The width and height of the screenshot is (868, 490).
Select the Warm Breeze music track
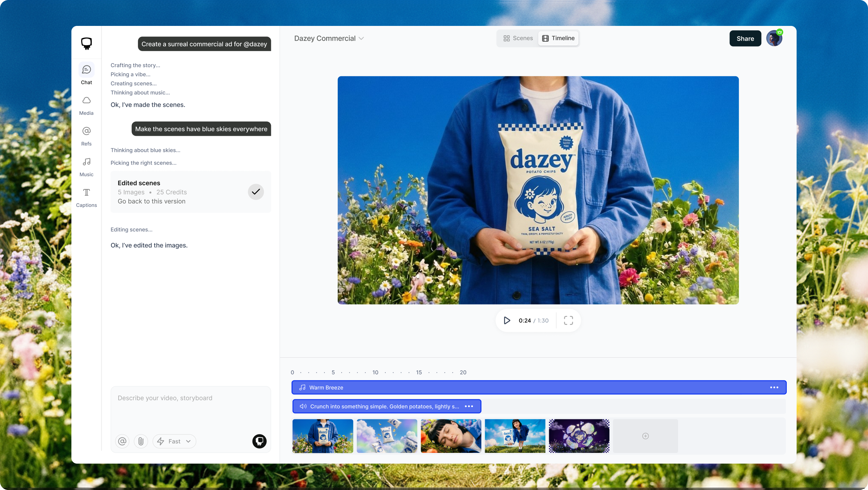click(x=539, y=387)
